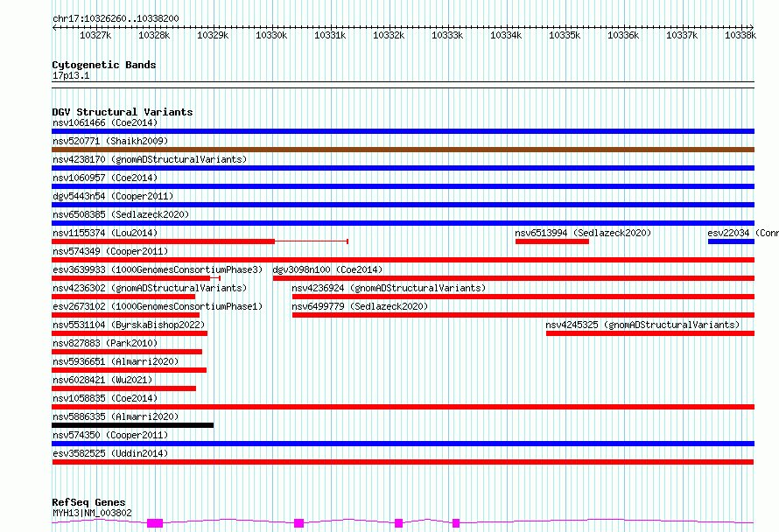Click the RefSeq Genes track title

tap(88, 502)
